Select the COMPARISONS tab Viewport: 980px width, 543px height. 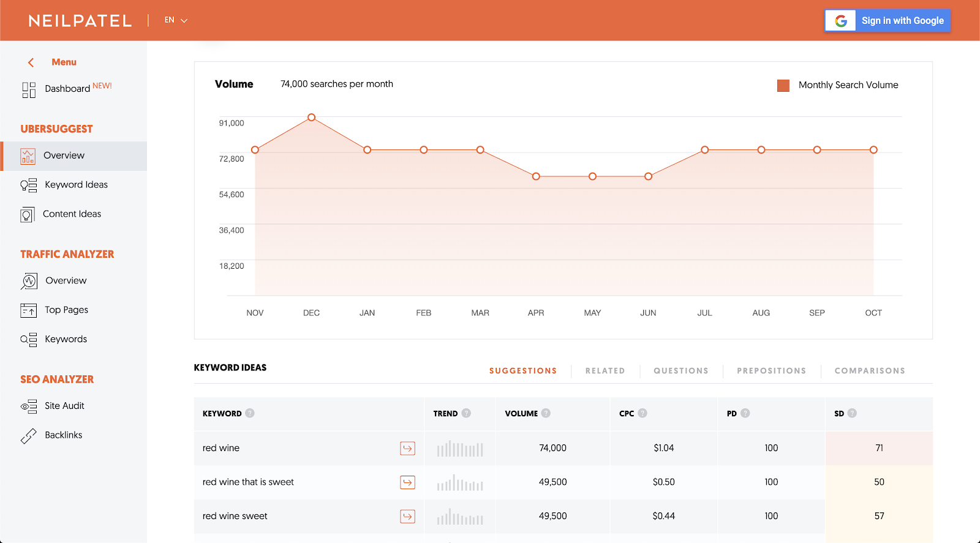pos(870,371)
